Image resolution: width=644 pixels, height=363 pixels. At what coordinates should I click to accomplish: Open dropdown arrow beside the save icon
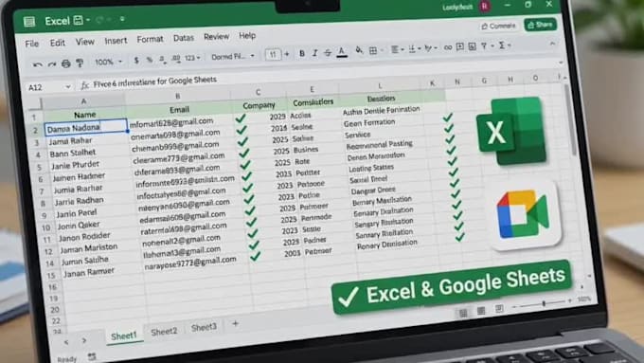tap(88, 20)
